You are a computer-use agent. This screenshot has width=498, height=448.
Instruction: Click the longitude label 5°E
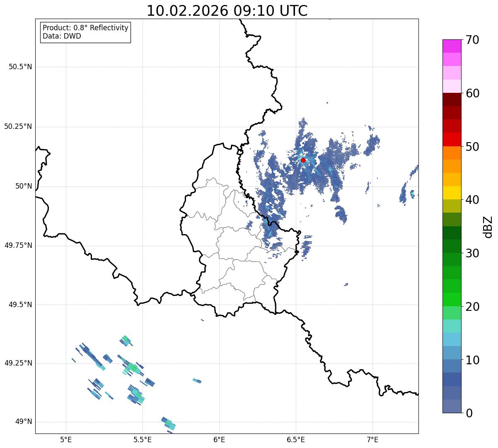point(66,439)
